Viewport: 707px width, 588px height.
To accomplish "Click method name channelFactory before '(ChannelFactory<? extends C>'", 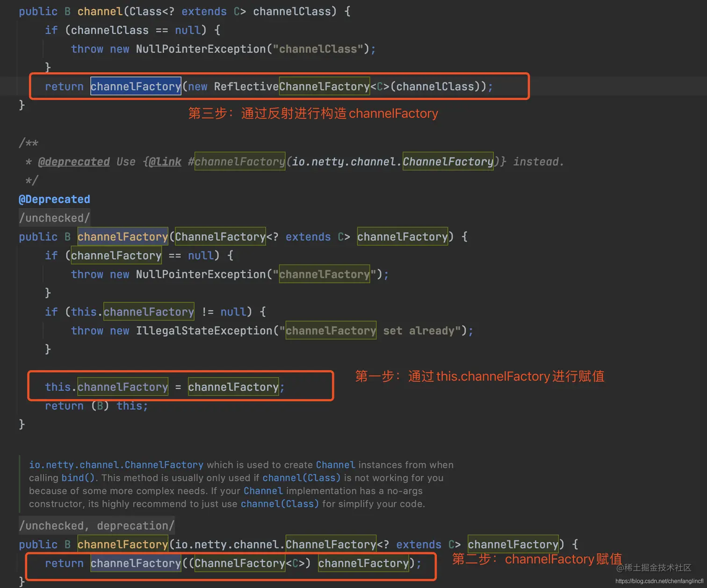I will [x=123, y=237].
